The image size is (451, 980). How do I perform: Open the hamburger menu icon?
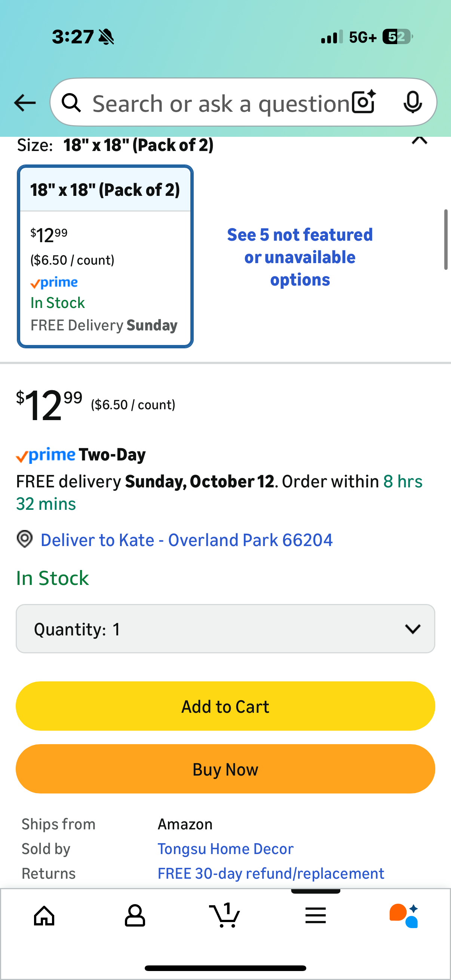(x=315, y=915)
